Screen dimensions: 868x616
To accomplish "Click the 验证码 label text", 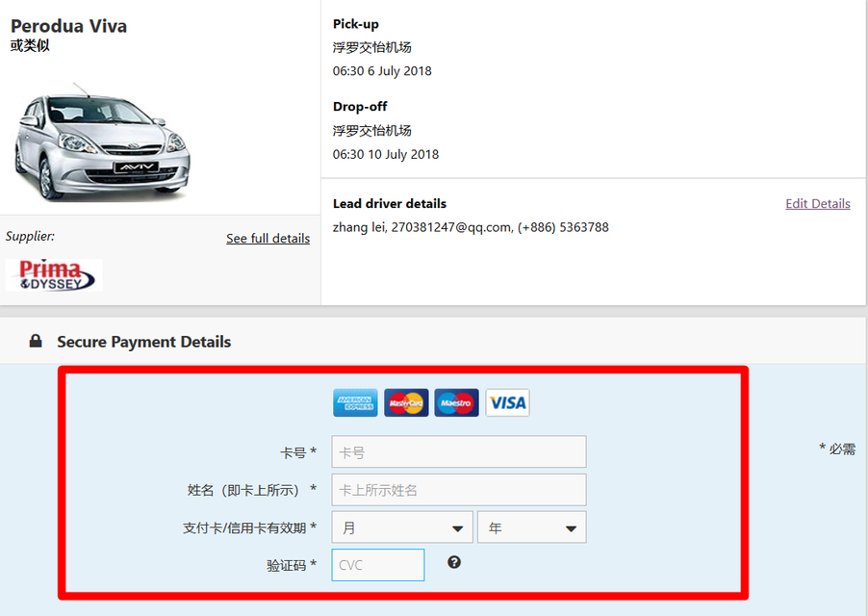I will click(287, 566).
